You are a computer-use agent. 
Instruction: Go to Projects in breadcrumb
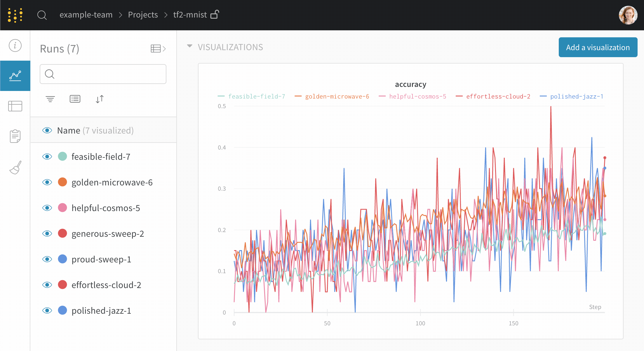tap(143, 15)
